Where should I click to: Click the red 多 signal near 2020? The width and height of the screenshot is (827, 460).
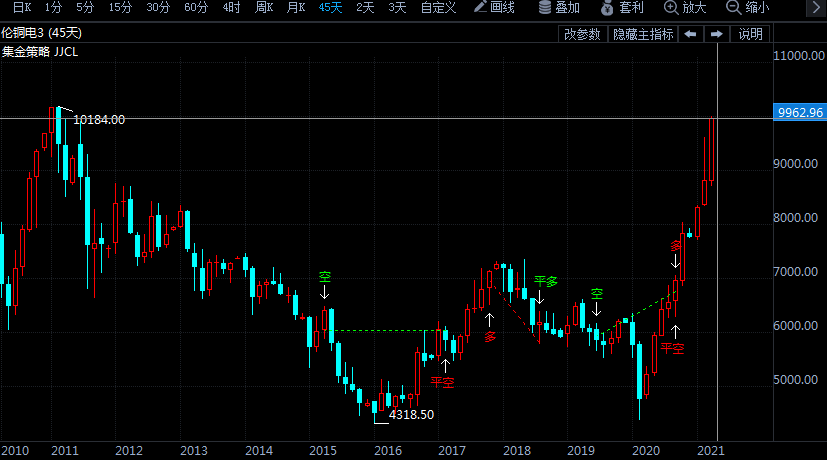click(676, 246)
